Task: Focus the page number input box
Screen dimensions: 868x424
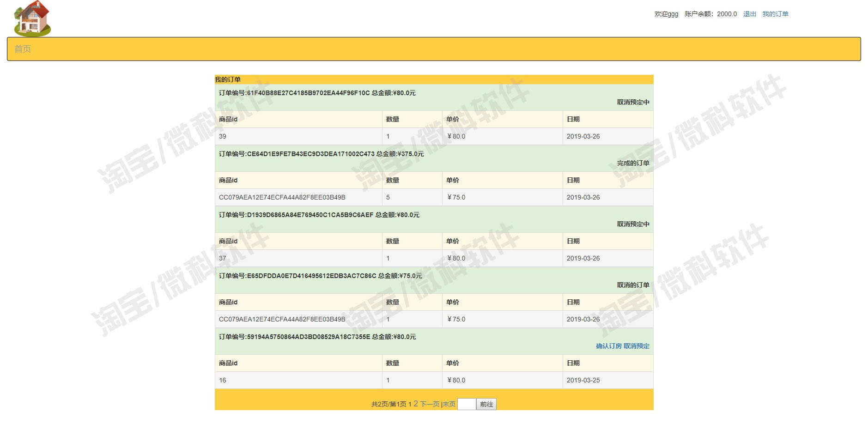Action: (x=467, y=404)
